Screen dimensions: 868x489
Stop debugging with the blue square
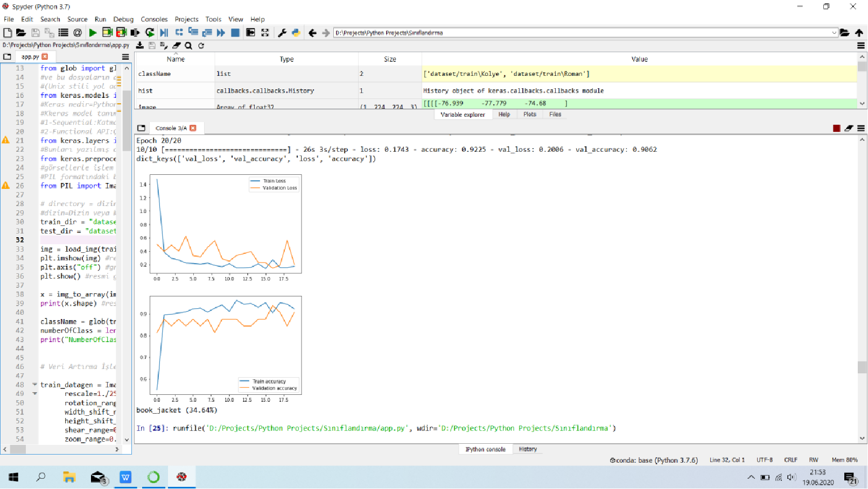point(235,33)
